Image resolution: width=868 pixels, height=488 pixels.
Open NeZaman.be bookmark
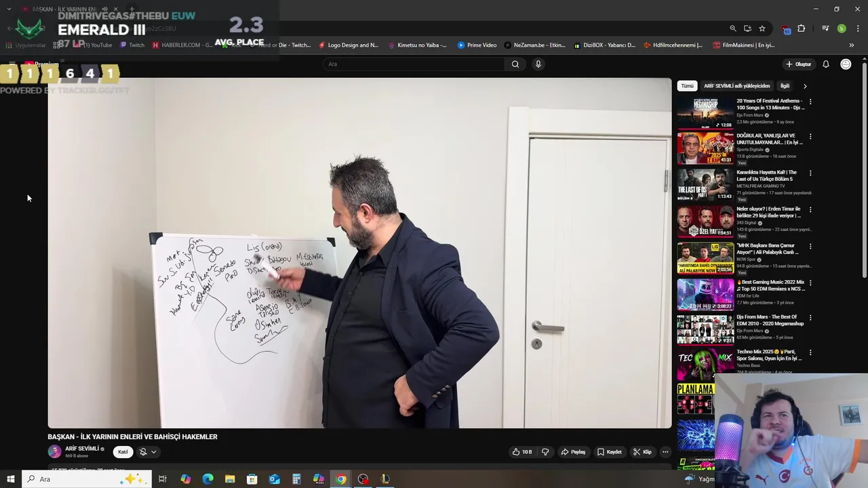(534, 45)
